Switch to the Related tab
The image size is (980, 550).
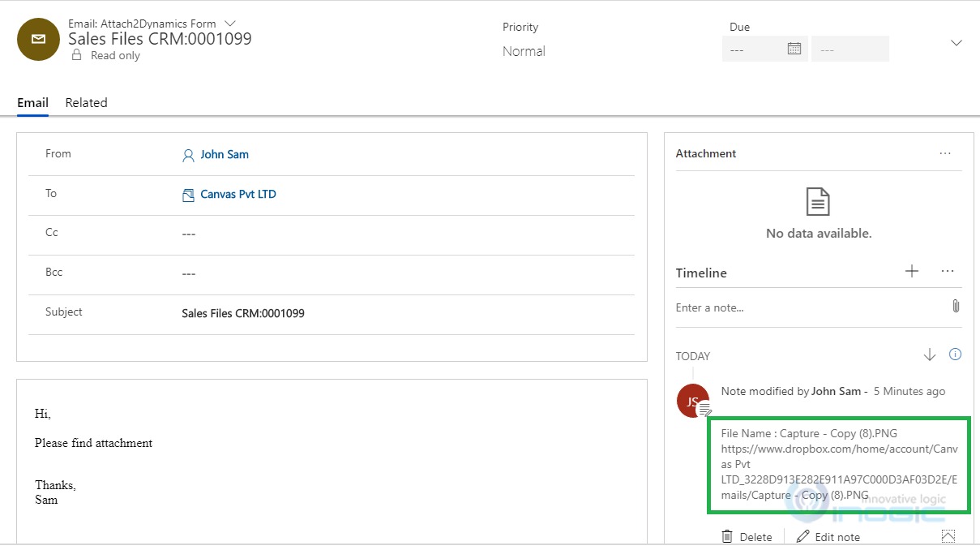click(87, 103)
